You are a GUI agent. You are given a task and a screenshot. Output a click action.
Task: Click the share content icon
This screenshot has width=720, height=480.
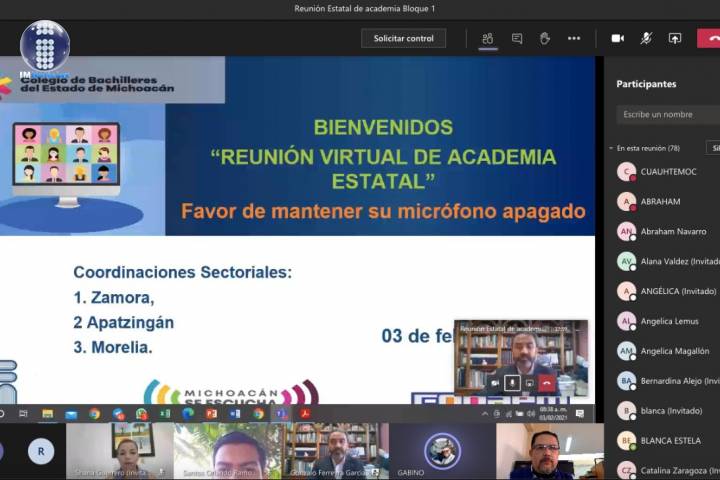coord(675,38)
